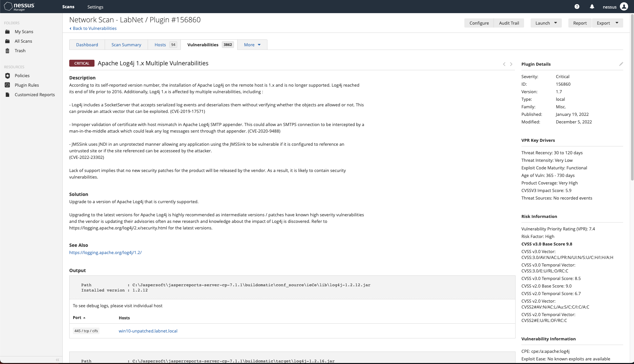The image size is (634, 364).
Task: Click the 445 / tcp / cifs port badge
Action: 86,331
